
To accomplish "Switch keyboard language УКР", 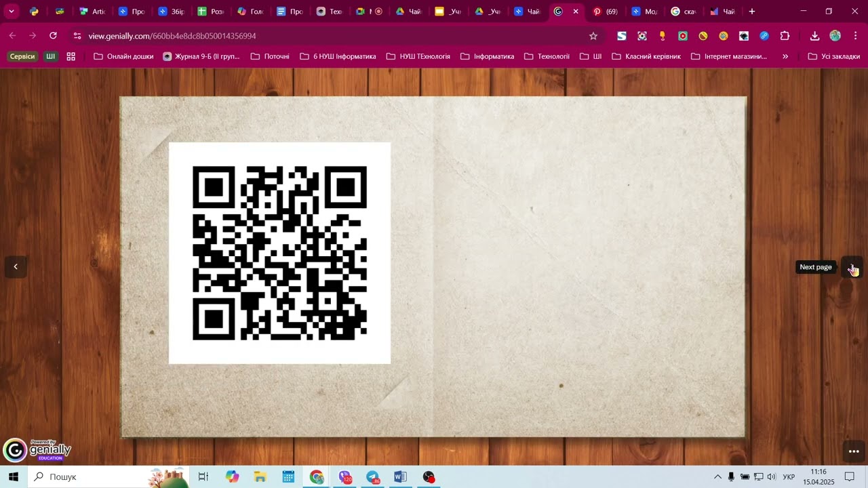I will pyautogui.click(x=789, y=477).
